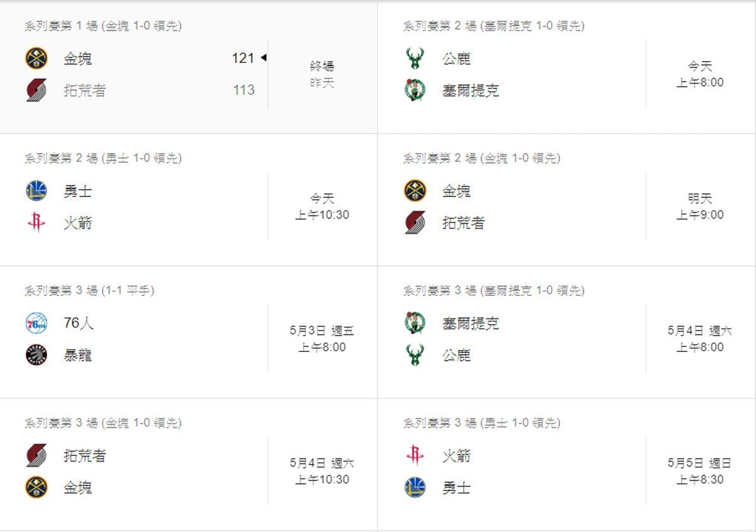This screenshot has width=756, height=532.
Task: Select the Celtics logo in today's 上午8:00 game
Action: (415, 91)
